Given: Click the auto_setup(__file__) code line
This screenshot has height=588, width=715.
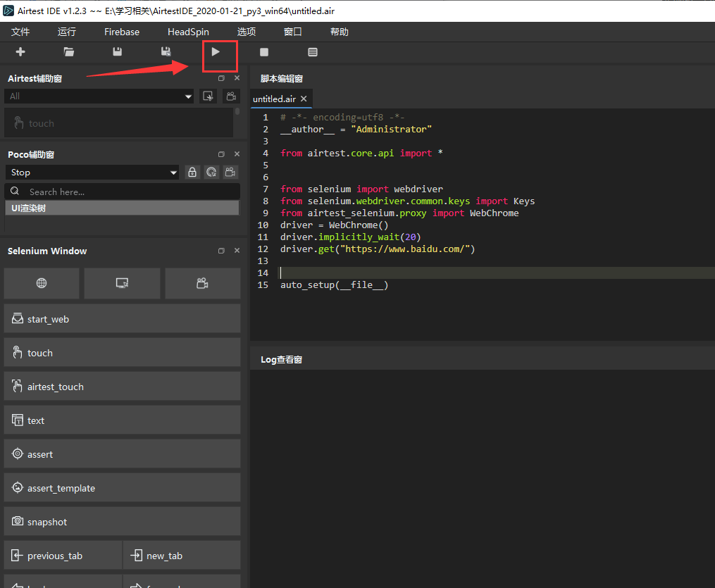Looking at the screenshot, I should coord(334,285).
